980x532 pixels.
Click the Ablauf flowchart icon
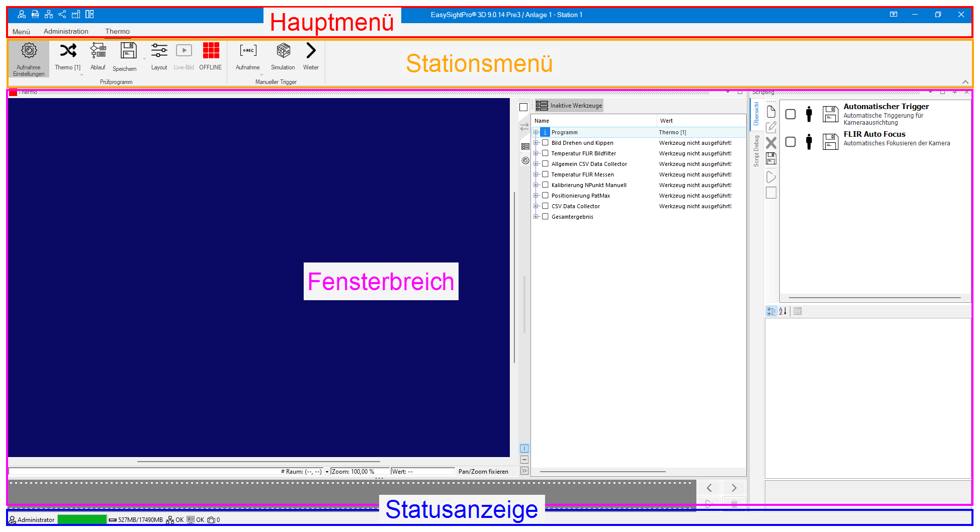pos(98,51)
